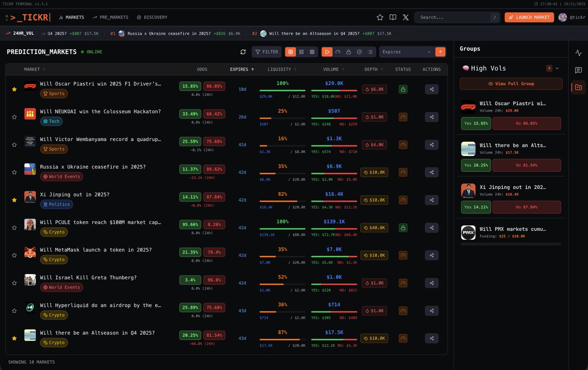
Task: Open the PRE_MARKETS tab
Action: point(110,17)
